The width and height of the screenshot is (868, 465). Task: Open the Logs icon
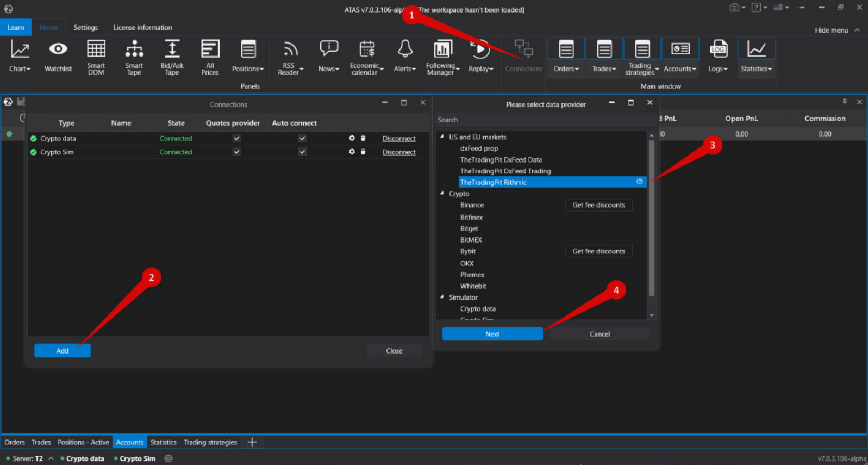[719, 49]
